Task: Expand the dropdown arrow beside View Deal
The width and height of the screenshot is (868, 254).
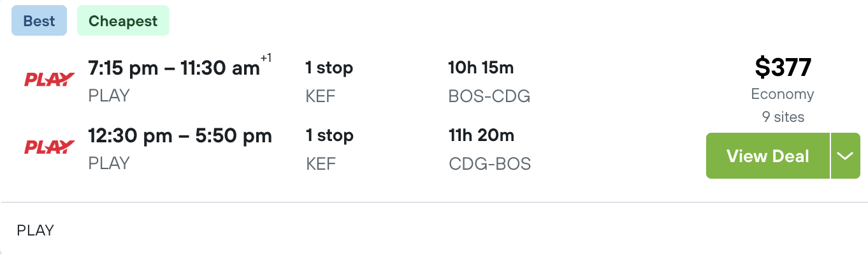Action: click(845, 156)
